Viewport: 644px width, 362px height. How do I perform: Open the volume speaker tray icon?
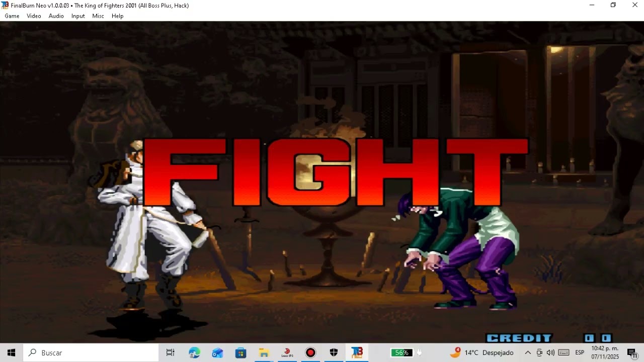[x=550, y=353]
